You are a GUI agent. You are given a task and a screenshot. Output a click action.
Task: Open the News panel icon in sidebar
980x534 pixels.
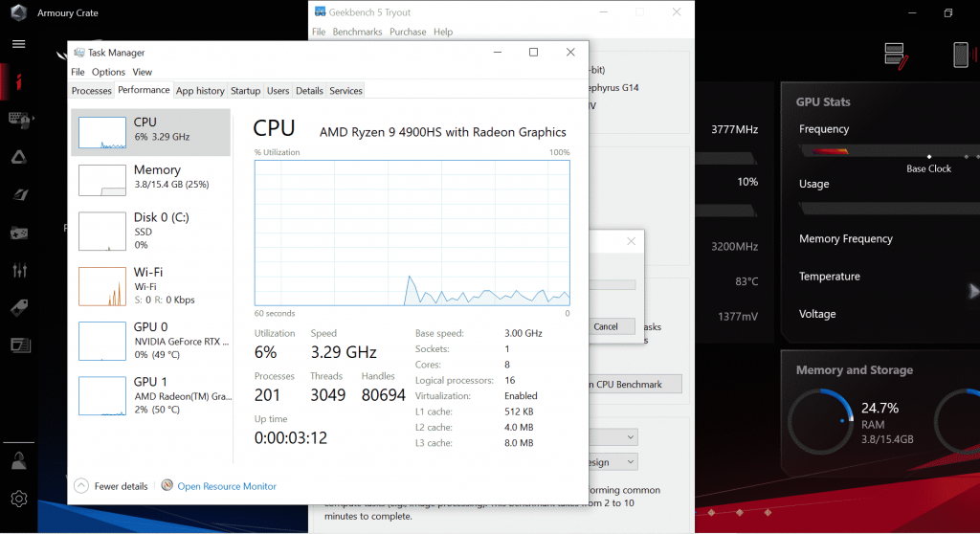click(x=20, y=345)
